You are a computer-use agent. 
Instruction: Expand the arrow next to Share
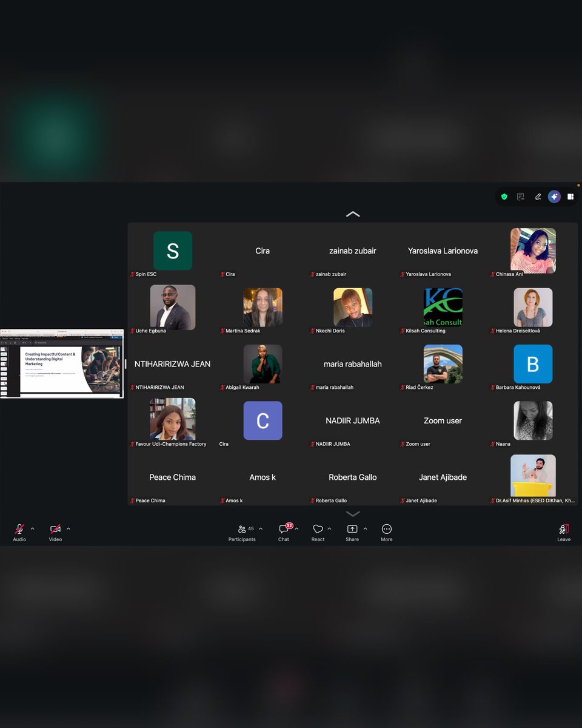tap(365, 528)
